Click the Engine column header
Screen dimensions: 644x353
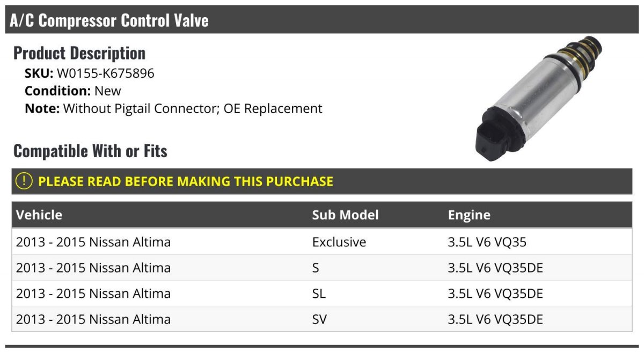[469, 216]
